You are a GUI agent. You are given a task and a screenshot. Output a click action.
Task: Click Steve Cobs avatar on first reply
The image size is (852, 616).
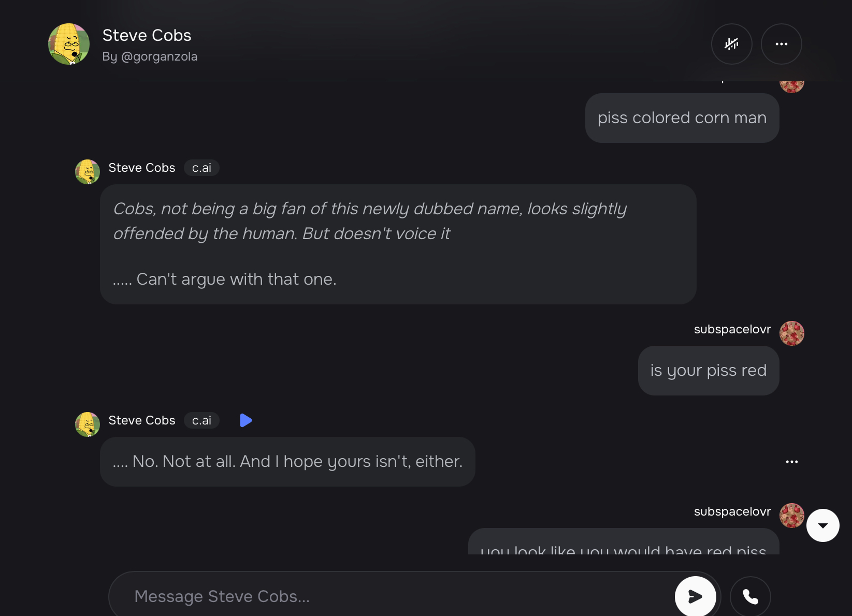(88, 172)
